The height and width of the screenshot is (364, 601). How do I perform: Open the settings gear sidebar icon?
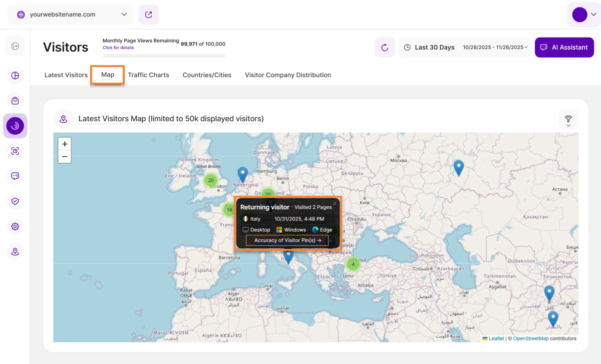click(15, 226)
